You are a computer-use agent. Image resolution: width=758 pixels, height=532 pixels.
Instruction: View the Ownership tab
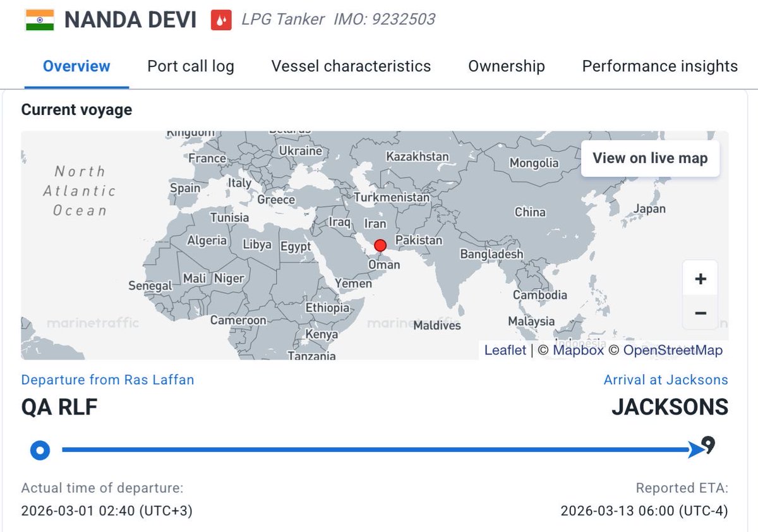[506, 66]
